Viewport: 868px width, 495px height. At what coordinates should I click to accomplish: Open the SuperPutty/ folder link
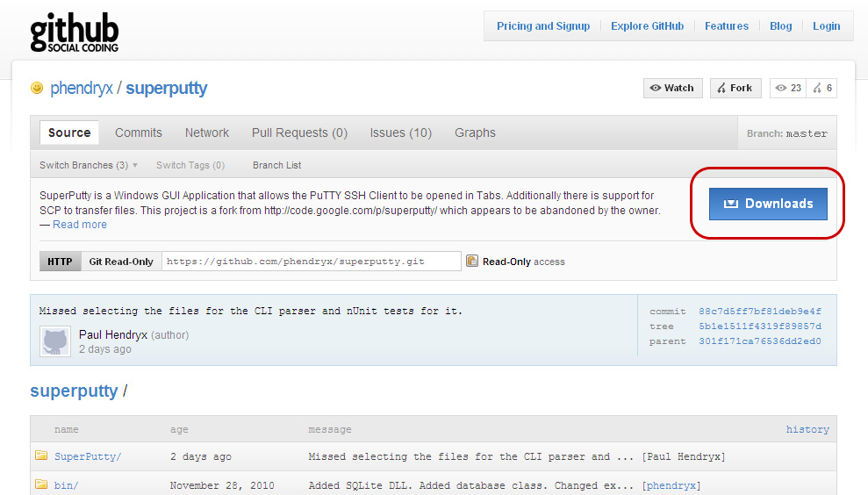(x=88, y=456)
